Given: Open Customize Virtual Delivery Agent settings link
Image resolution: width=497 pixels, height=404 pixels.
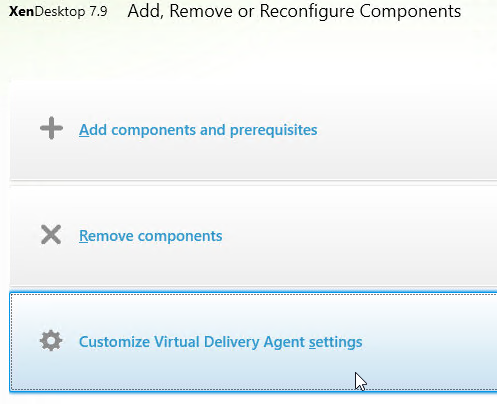Looking at the screenshot, I should pyautogui.click(x=221, y=342).
